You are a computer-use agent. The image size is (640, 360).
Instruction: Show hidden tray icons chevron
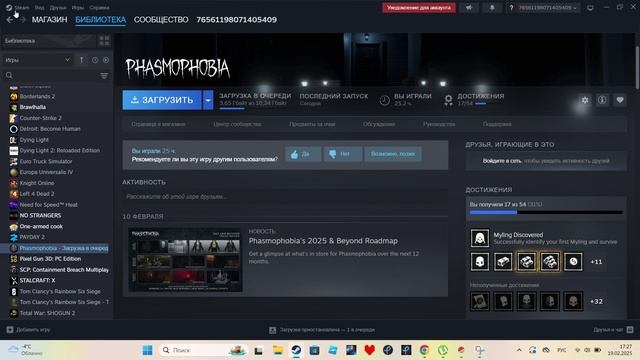pos(519,350)
